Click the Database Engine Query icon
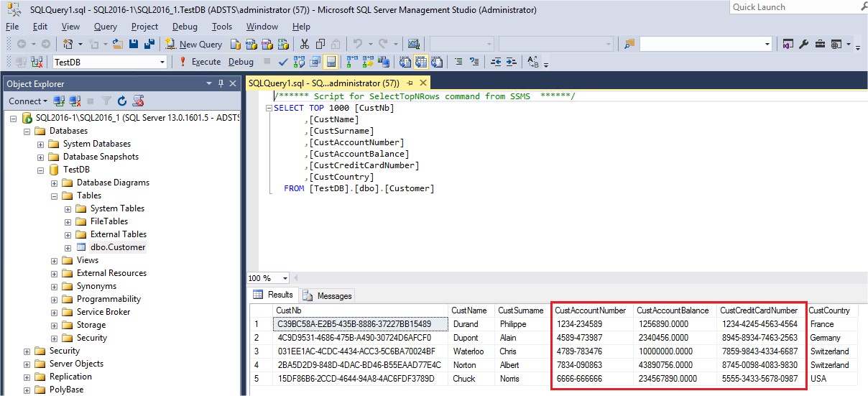 tap(235, 44)
